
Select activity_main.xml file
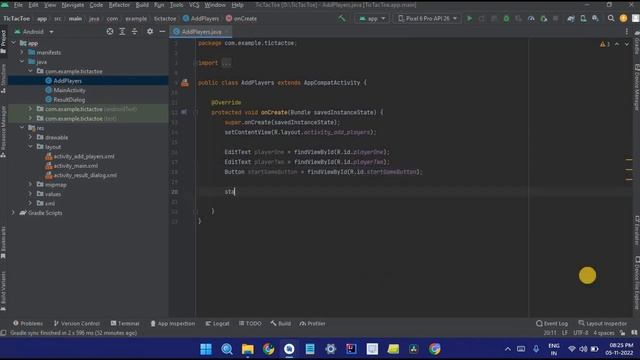tap(76, 166)
